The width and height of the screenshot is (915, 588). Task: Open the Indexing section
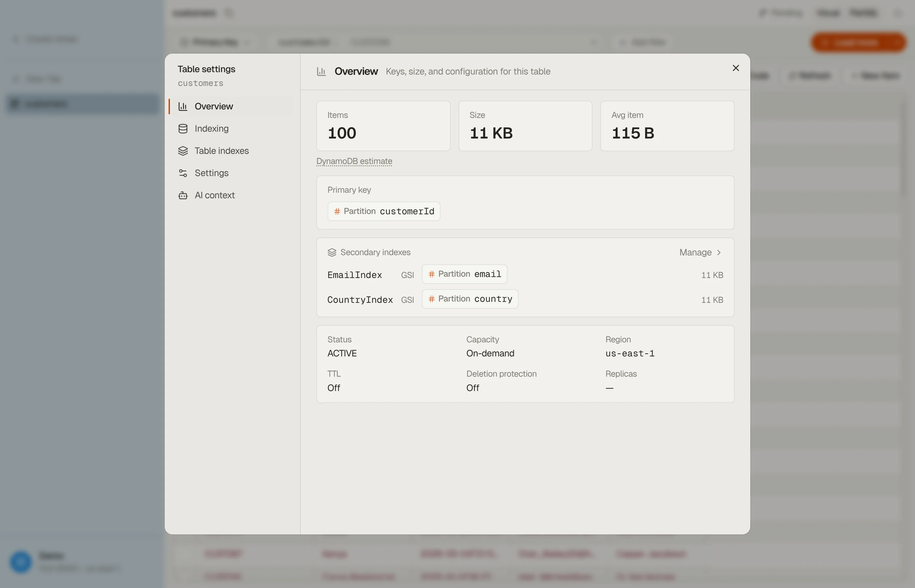coord(231,129)
